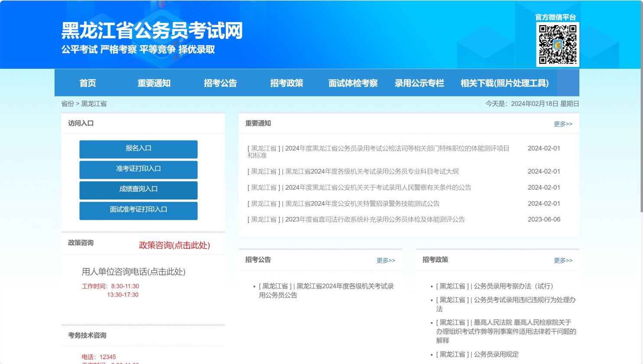Open 公安机关考试录用人民警察 notice
This screenshot has width=643, height=364.
[359, 187]
